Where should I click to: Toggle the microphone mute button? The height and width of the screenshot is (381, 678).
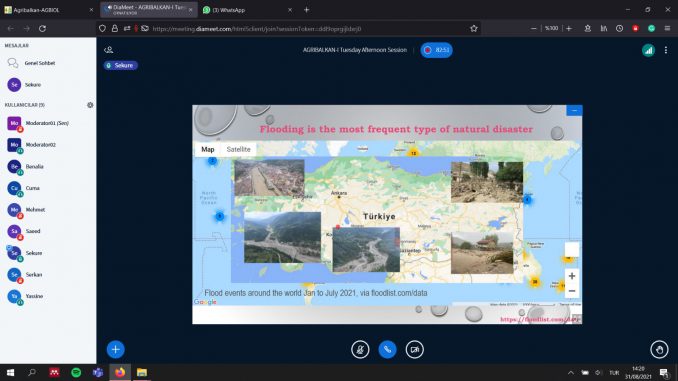point(360,349)
